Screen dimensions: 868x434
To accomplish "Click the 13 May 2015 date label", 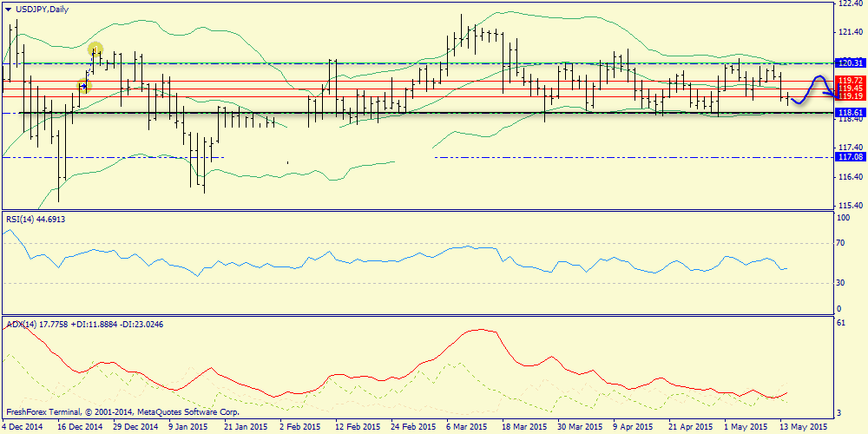I will 804,427.
